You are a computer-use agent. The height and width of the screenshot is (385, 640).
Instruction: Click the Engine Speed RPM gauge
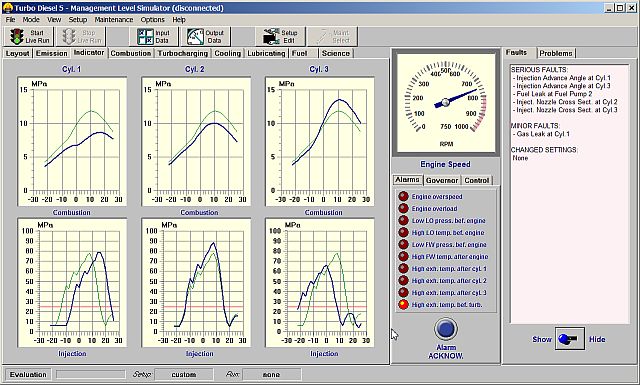(x=446, y=103)
